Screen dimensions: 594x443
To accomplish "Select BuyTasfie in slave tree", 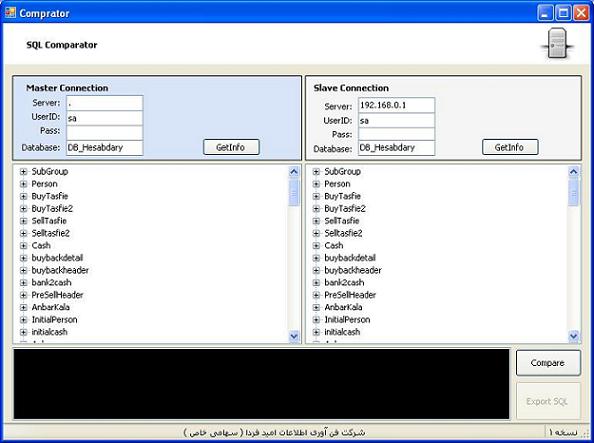I will point(342,196).
